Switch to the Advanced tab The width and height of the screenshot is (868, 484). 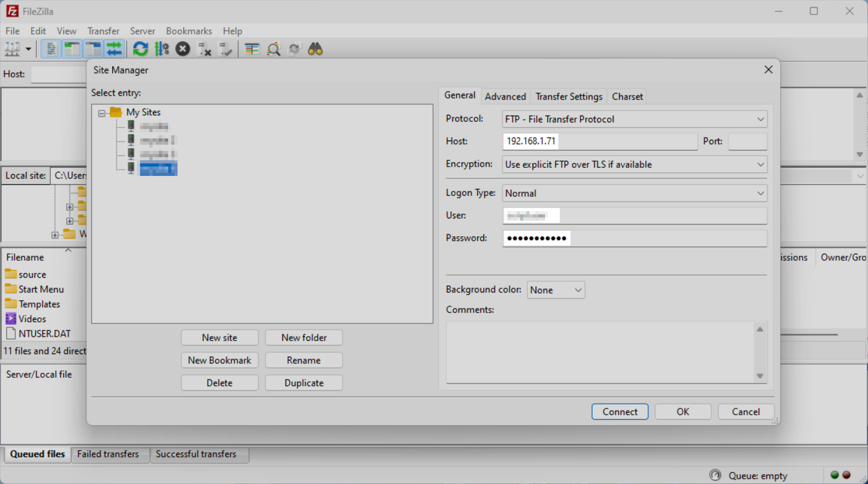click(x=505, y=96)
